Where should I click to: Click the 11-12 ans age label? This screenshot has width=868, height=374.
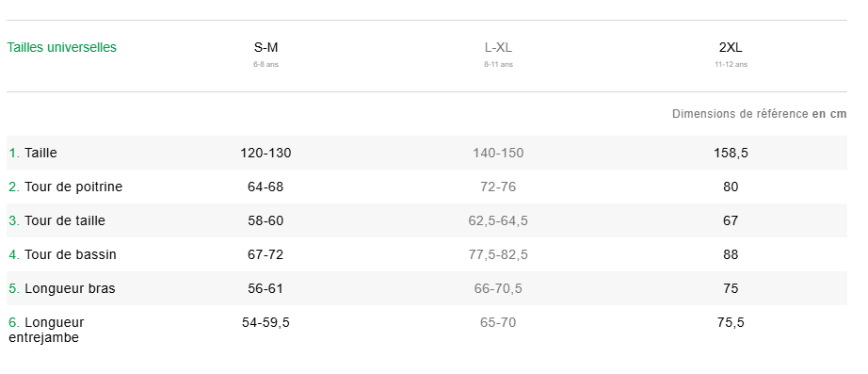tap(731, 64)
